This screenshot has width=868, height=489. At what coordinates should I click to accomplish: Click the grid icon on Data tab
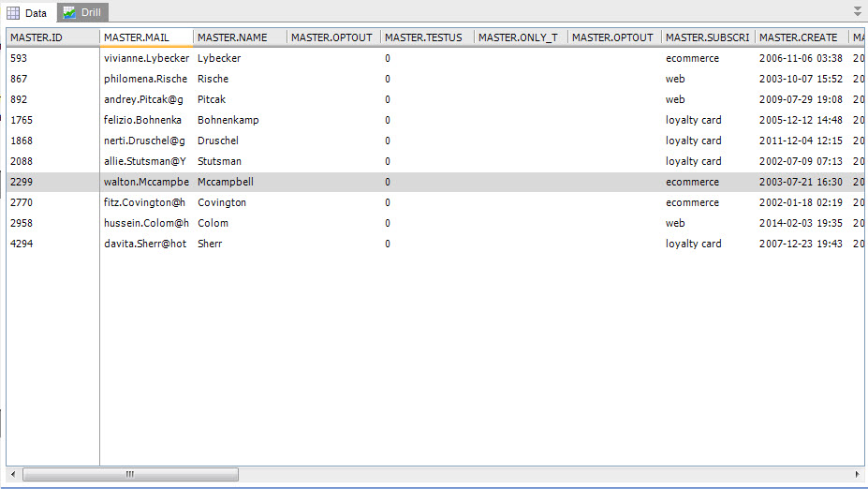[13, 12]
